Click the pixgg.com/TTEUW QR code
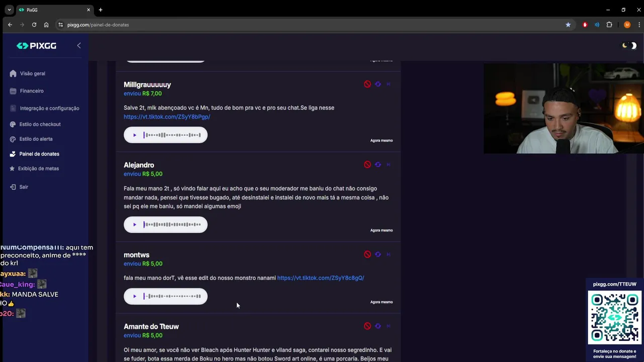 (x=614, y=318)
